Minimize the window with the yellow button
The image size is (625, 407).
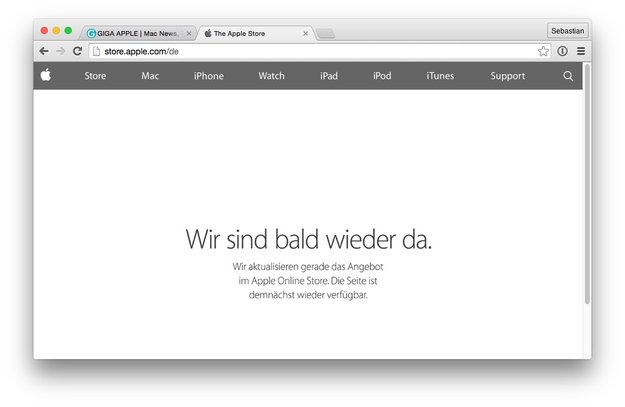56,31
